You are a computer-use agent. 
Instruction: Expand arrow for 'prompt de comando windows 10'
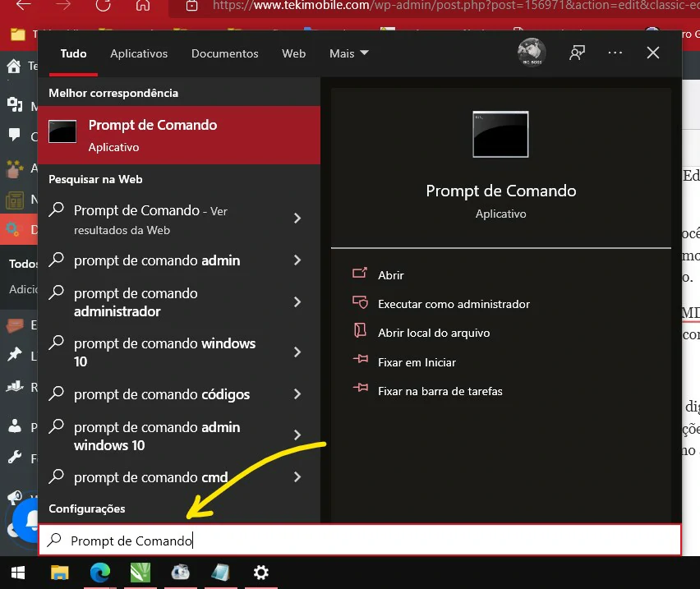[x=297, y=352]
